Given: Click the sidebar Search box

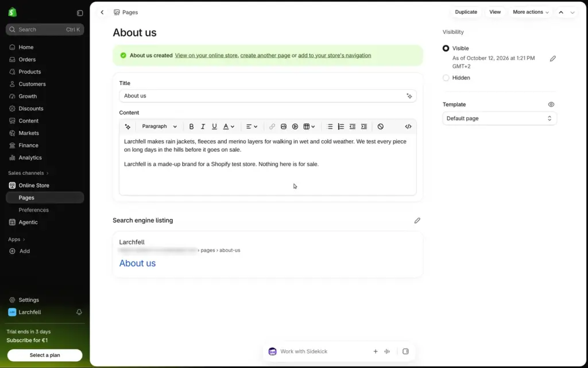Looking at the screenshot, I should click(x=45, y=29).
